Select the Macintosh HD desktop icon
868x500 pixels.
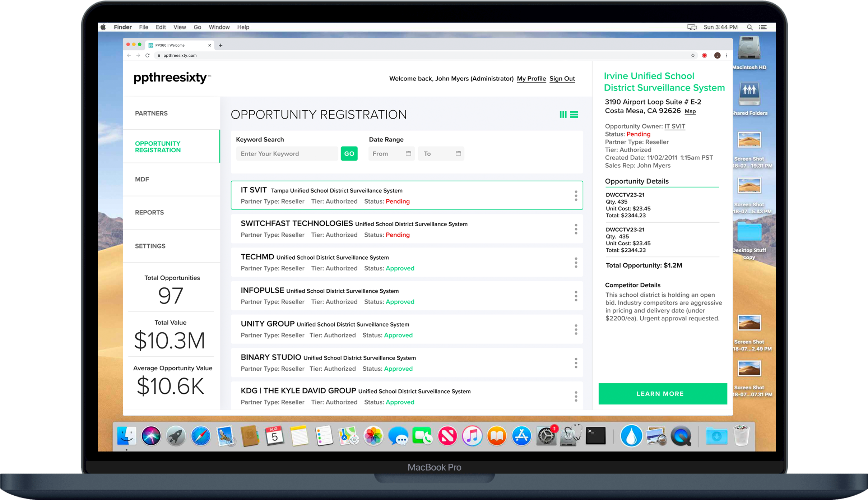749,53
